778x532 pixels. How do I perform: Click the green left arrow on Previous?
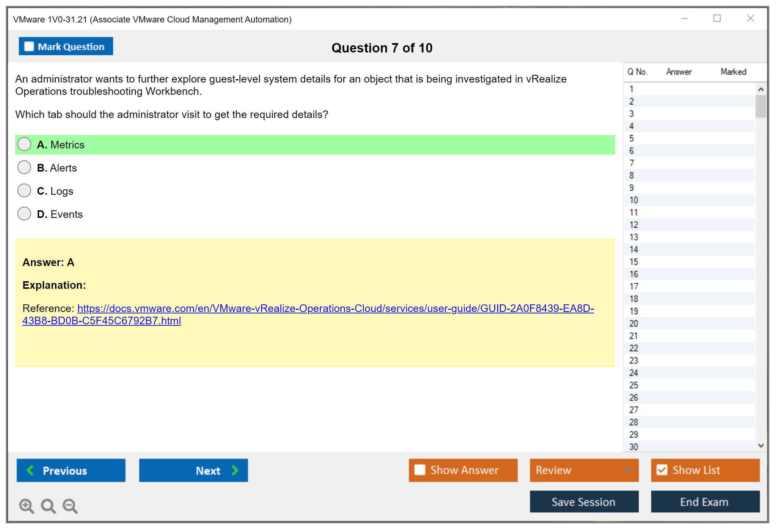pos(31,470)
